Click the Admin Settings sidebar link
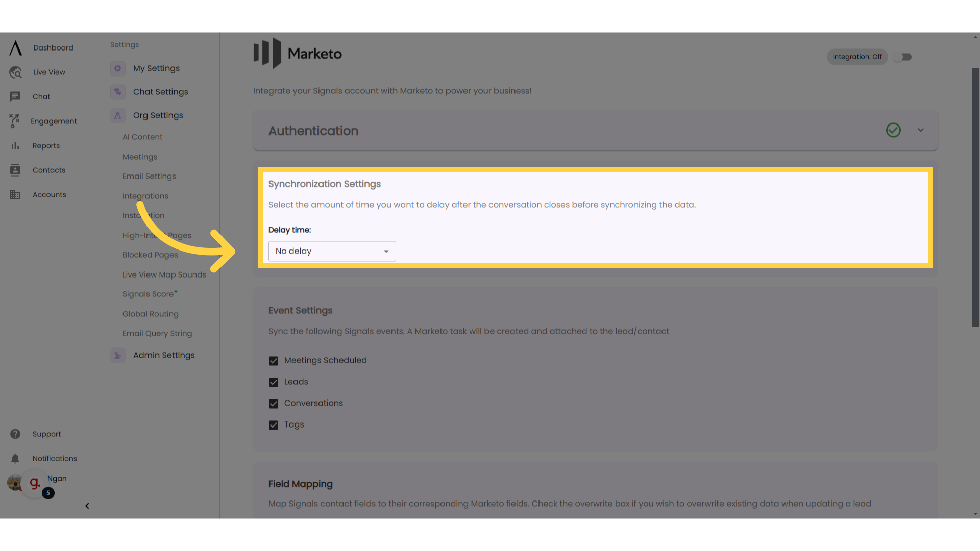 coord(163,355)
